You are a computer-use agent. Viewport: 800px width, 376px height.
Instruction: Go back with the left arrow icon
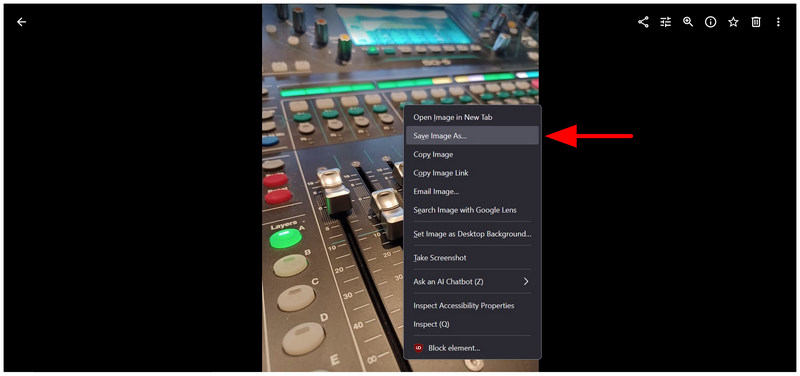pyautogui.click(x=21, y=22)
